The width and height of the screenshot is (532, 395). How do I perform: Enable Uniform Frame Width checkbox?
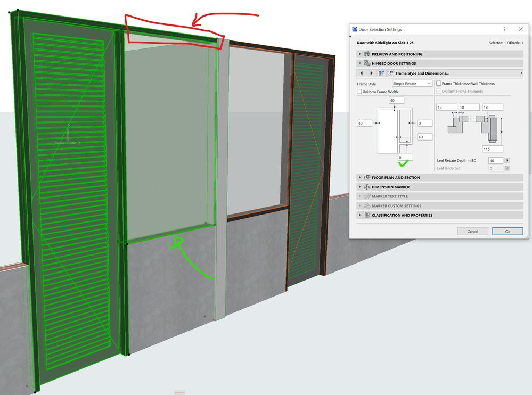(359, 92)
